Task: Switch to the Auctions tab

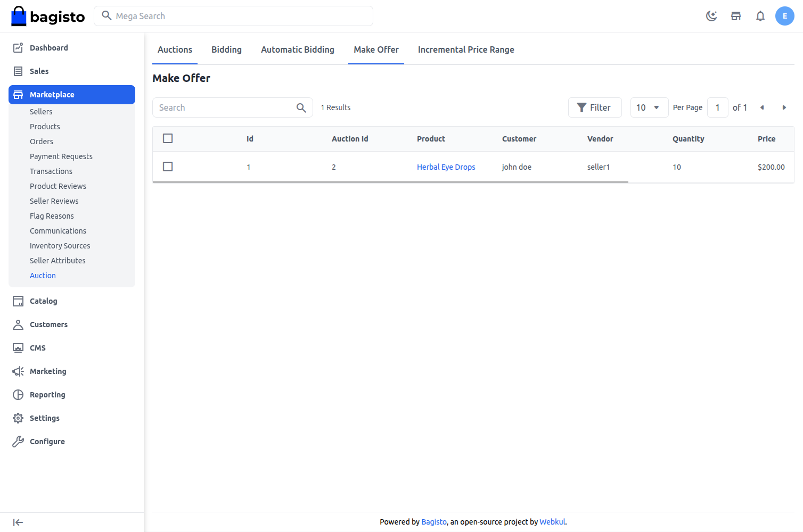Action: tap(175, 49)
